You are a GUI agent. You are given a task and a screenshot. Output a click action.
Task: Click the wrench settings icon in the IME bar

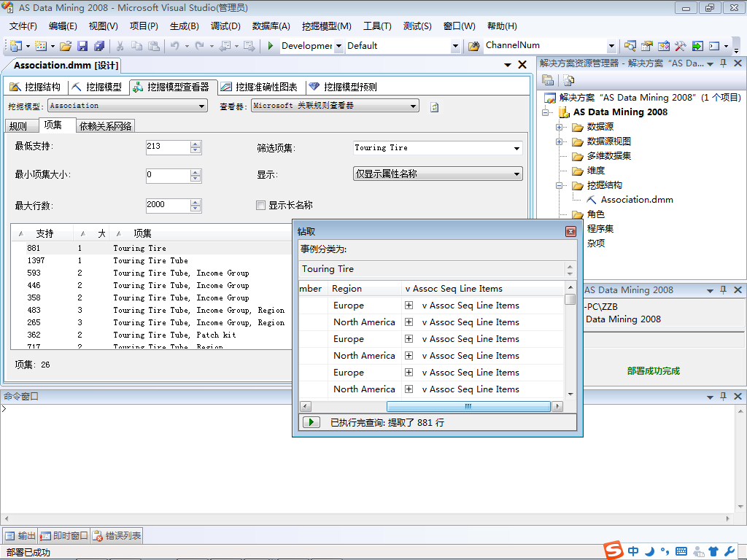pos(729,551)
